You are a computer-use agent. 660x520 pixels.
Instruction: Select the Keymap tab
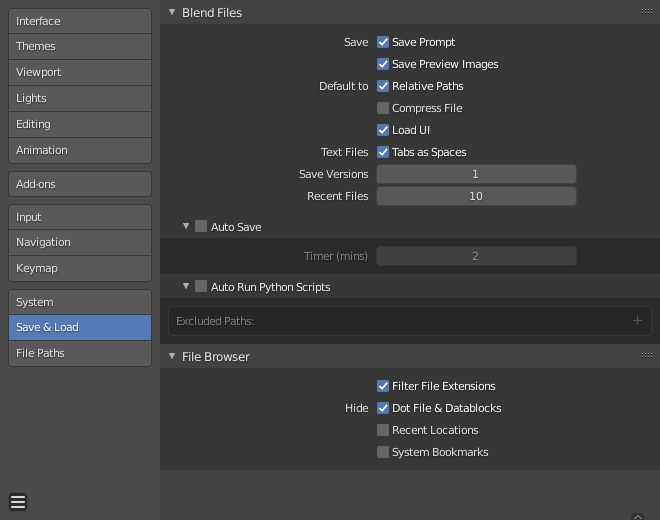80,269
